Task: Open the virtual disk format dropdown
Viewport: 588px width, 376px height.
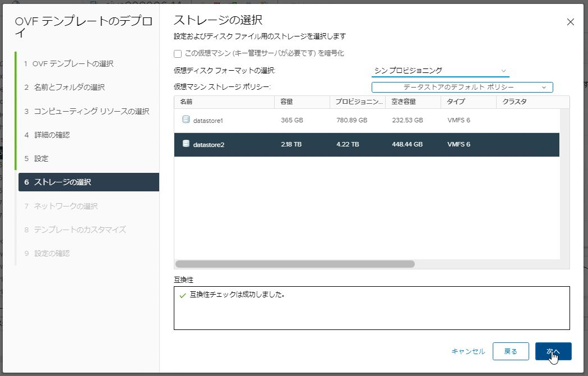Action: (440, 71)
